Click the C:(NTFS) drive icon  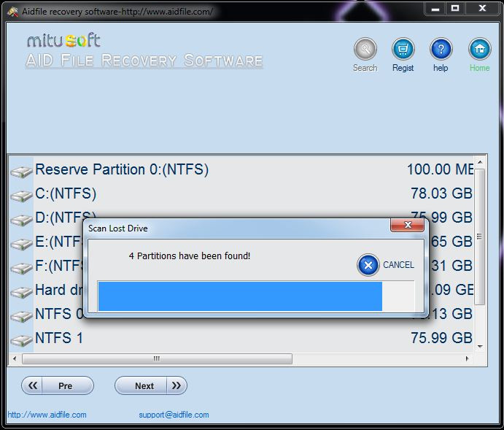(x=22, y=196)
